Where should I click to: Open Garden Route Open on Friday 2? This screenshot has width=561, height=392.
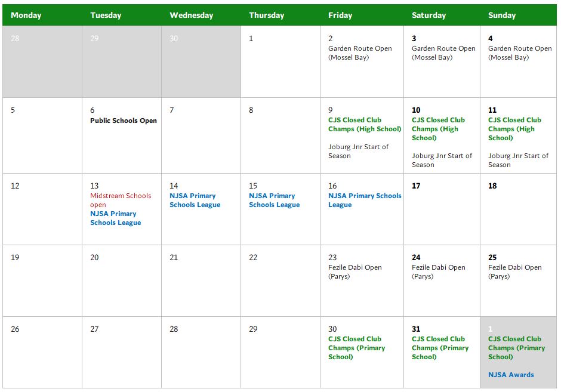pyautogui.click(x=360, y=53)
